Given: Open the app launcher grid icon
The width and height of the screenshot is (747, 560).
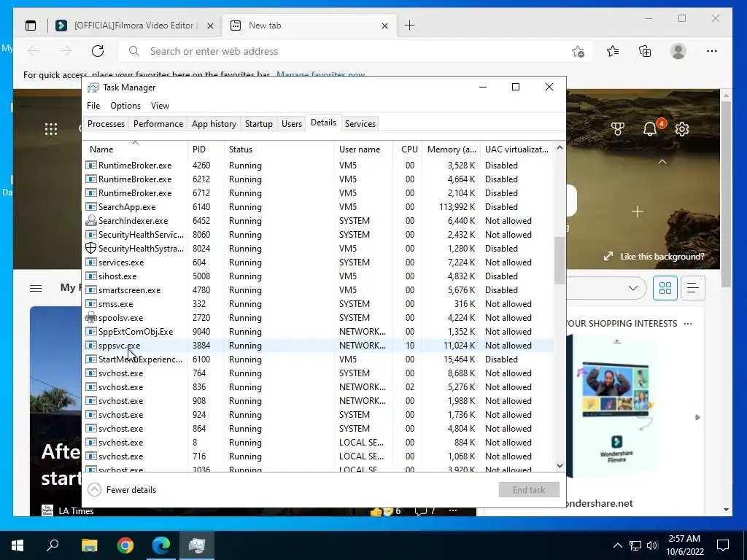Looking at the screenshot, I should coord(51,129).
